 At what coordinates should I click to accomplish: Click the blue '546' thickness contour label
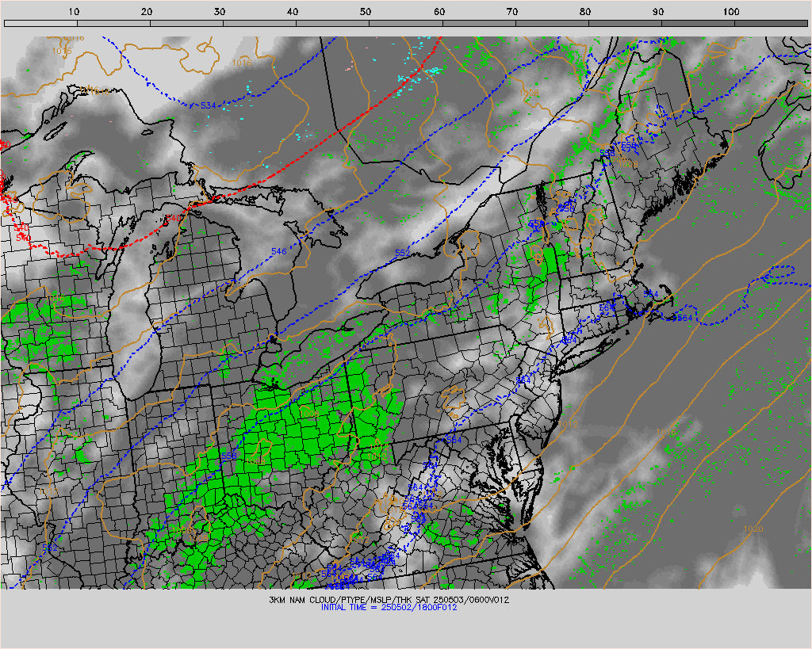(278, 251)
